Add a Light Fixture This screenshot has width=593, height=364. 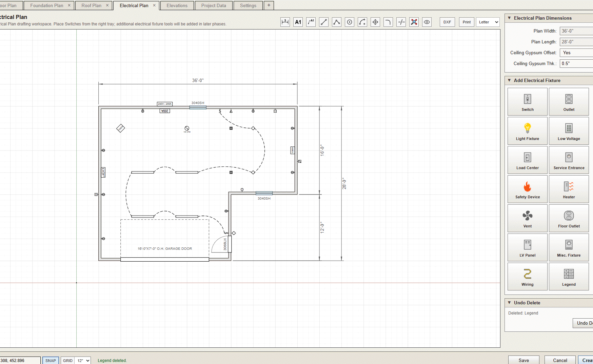[528, 131]
